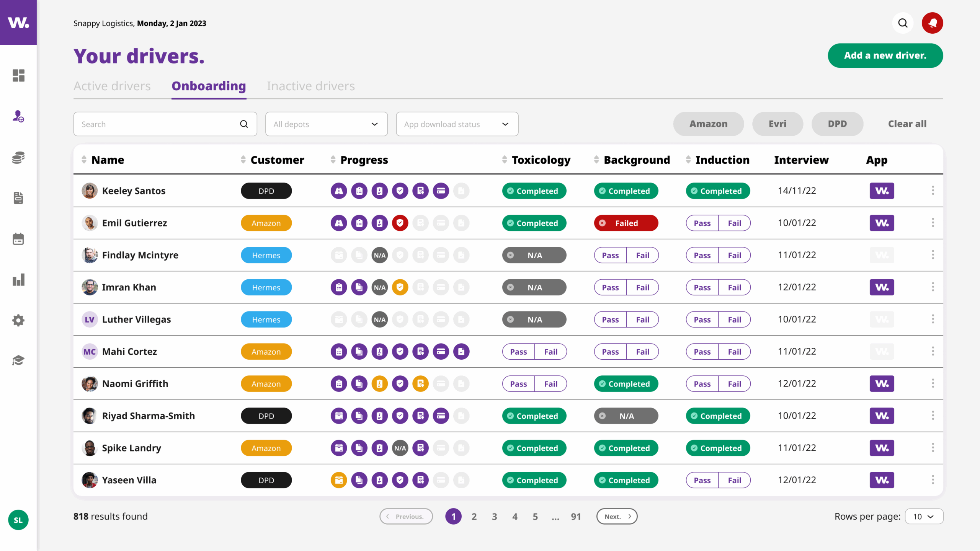Switch to the Active drivers tab

(x=112, y=86)
